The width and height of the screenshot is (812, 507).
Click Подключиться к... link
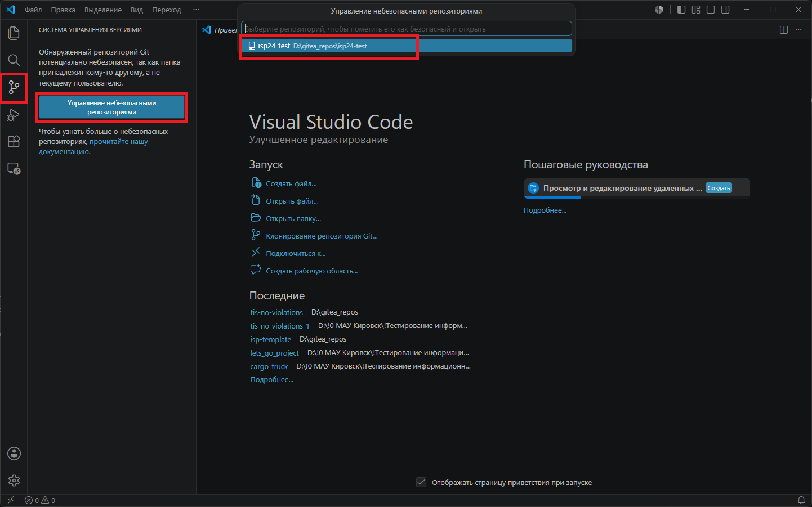point(295,253)
